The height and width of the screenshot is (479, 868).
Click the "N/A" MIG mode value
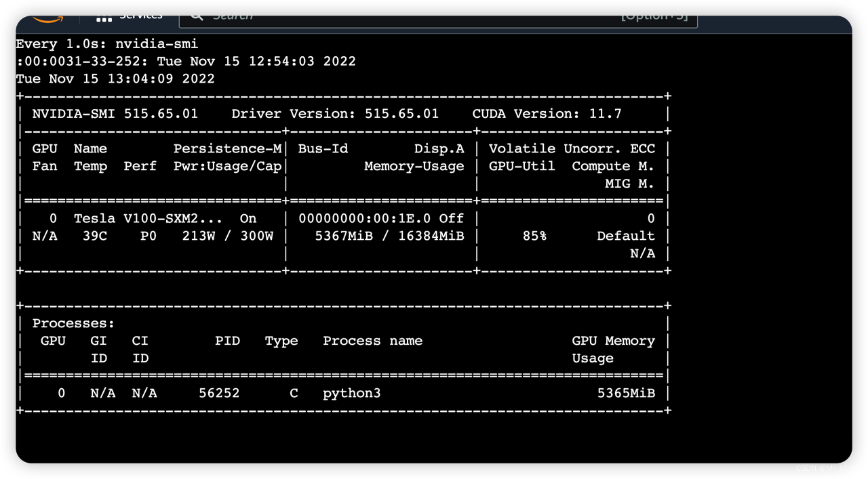pos(642,253)
